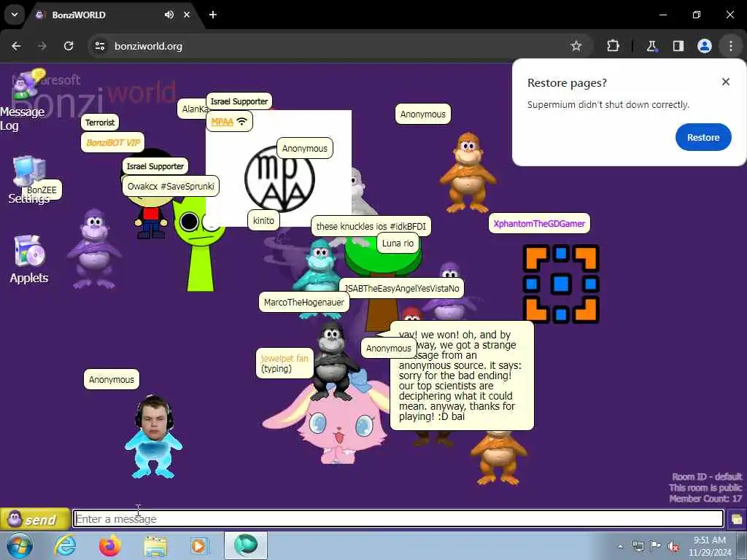Toggle the browser side panel
The image size is (747, 560).
point(678,46)
